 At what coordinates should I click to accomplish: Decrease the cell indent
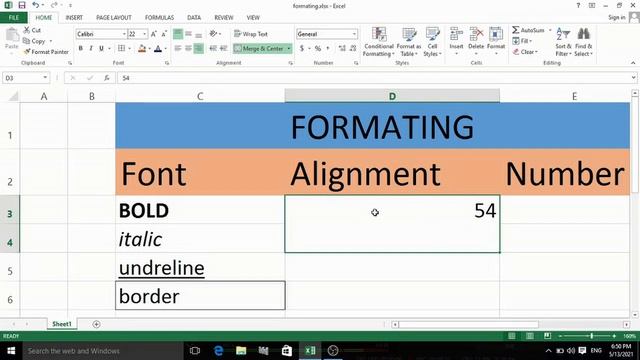click(x=213, y=48)
